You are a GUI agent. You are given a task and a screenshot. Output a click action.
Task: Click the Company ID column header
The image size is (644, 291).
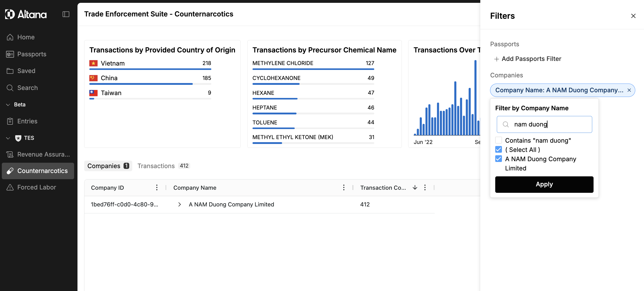point(108,188)
